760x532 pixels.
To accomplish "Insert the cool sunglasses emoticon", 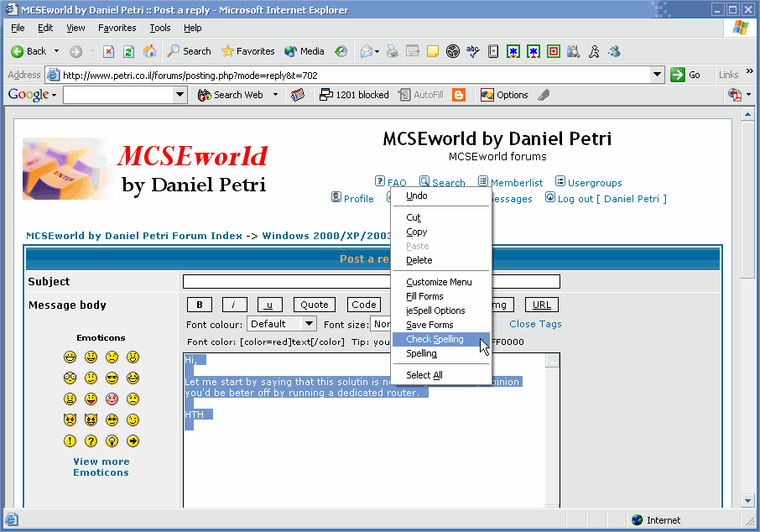I will 112,378.
